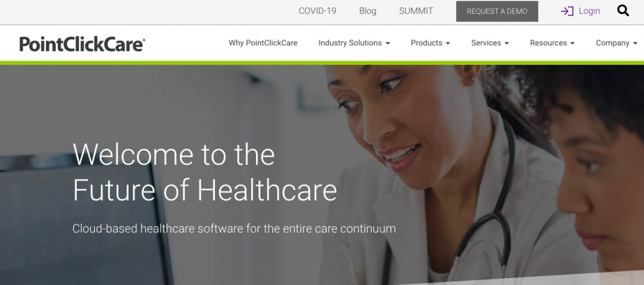Open the COVID-19 link
The image size is (644, 285).
(x=317, y=11)
